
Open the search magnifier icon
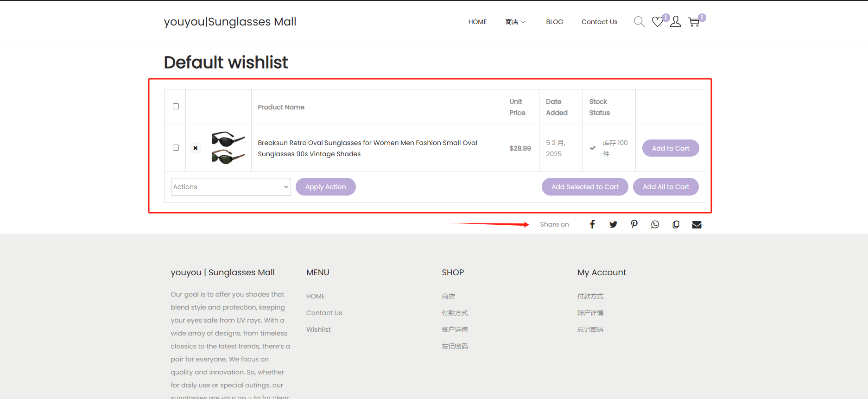pos(639,22)
